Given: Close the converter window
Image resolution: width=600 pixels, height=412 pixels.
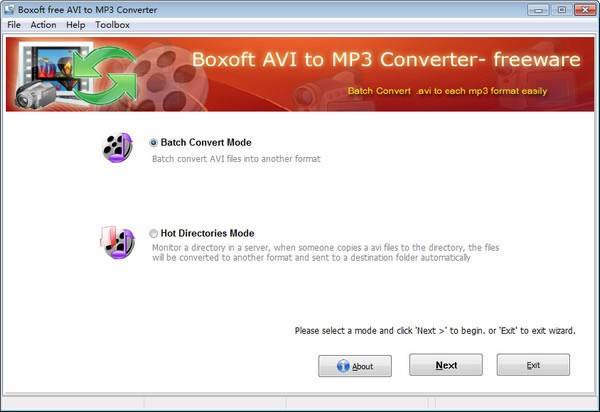Looking at the screenshot, I should click(585, 10).
